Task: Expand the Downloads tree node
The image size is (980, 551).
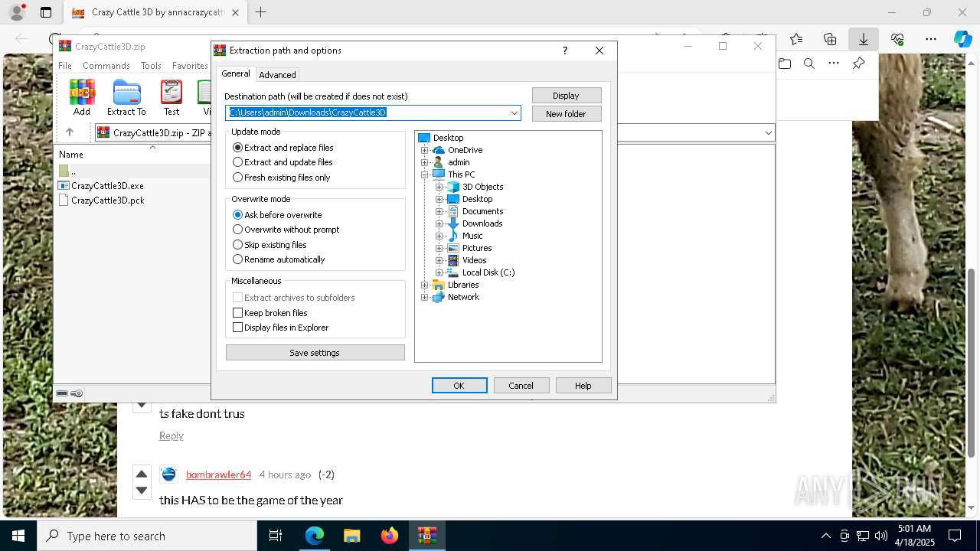Action: coord(439,223)
